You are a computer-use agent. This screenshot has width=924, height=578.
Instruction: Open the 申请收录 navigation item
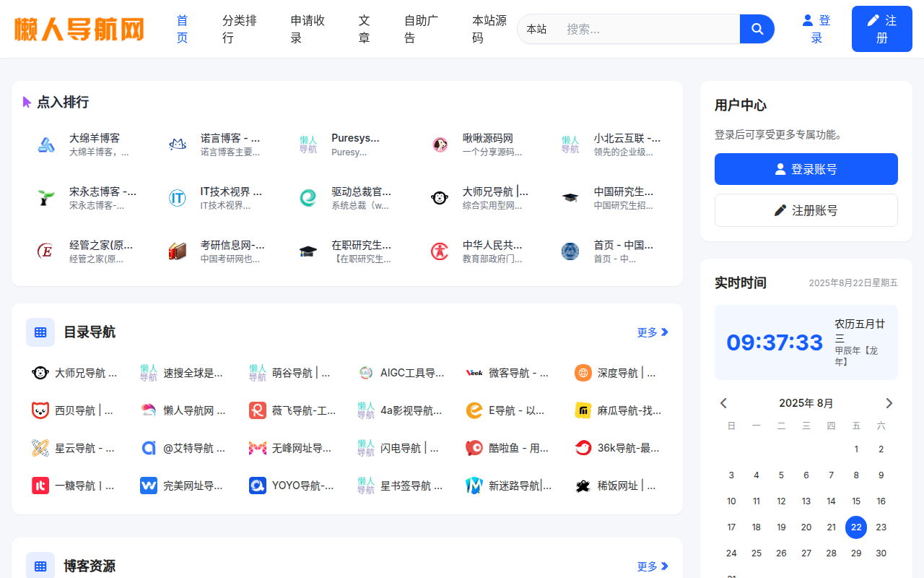click(x=308, y=29)
